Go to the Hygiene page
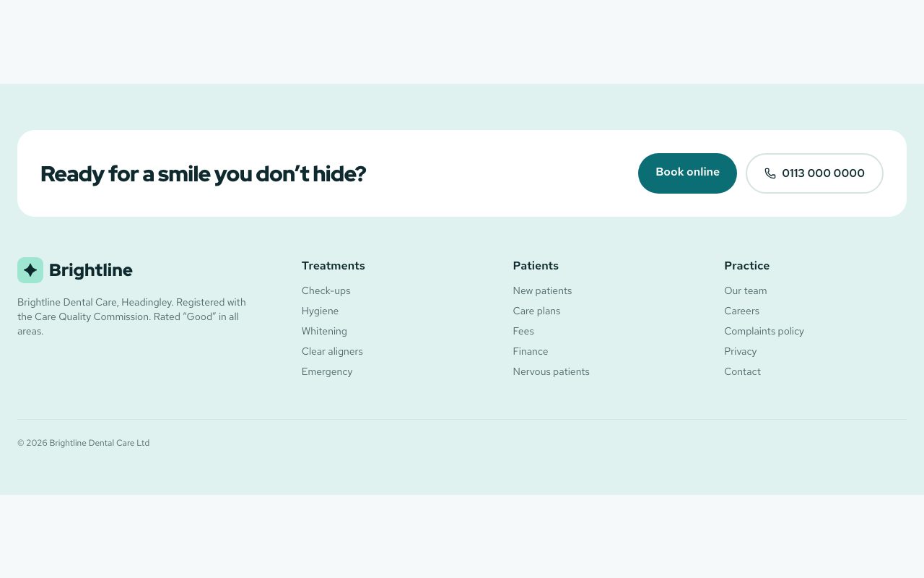Image resolution: width=924 pixels, height=578 pixels. click(320, 311)
